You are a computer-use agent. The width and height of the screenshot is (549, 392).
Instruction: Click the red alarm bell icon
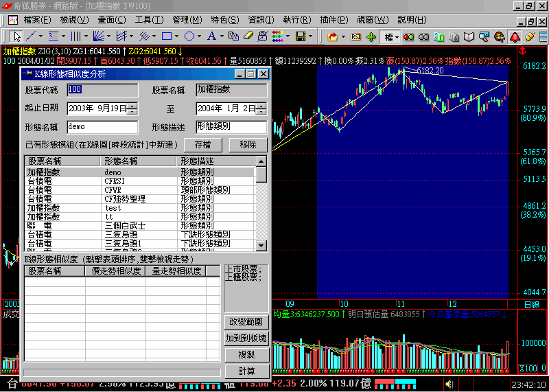[514, 37]
